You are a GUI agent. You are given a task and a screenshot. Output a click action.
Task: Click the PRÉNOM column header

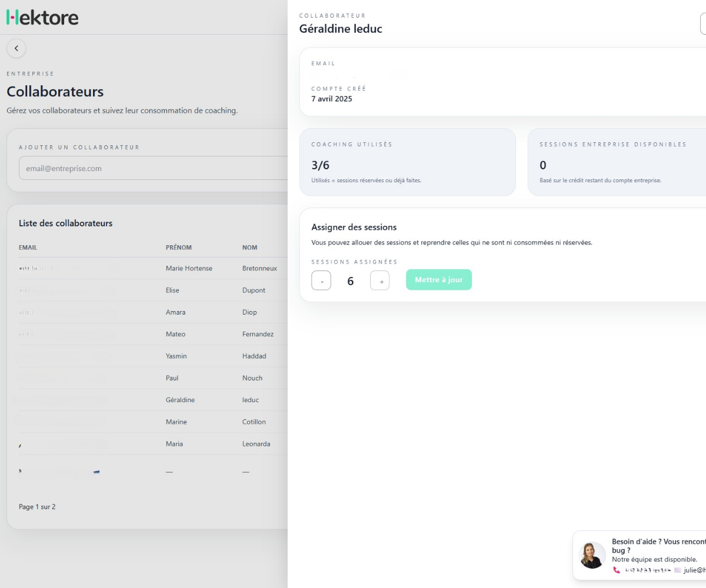[x=178, y=248]
